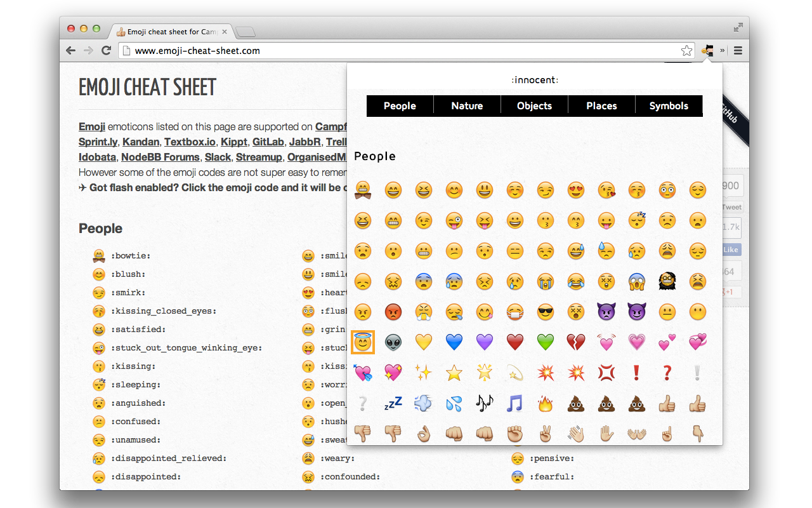812x508 pixels.
Task: Open the Textbox.io link
Action: 190,142
